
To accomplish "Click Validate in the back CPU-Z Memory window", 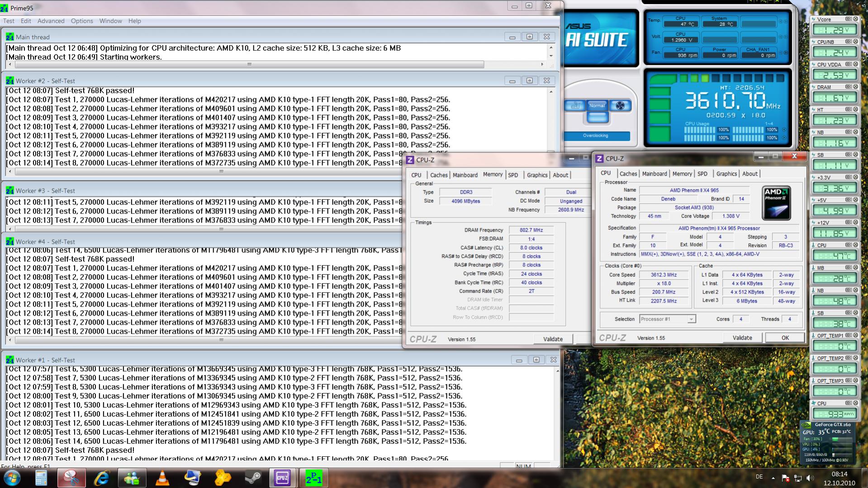I will (x=553, y=339).
